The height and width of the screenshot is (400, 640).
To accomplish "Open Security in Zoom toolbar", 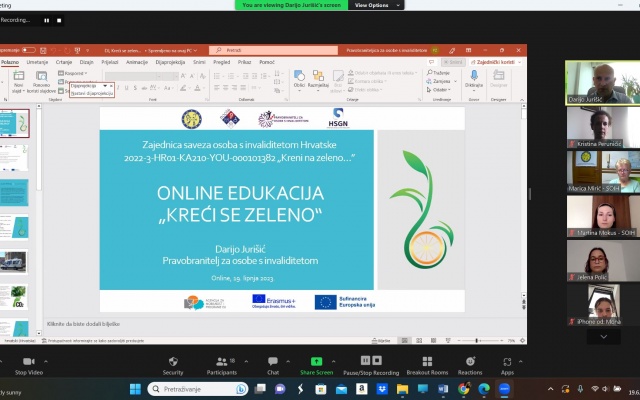I will click(173, 366).
